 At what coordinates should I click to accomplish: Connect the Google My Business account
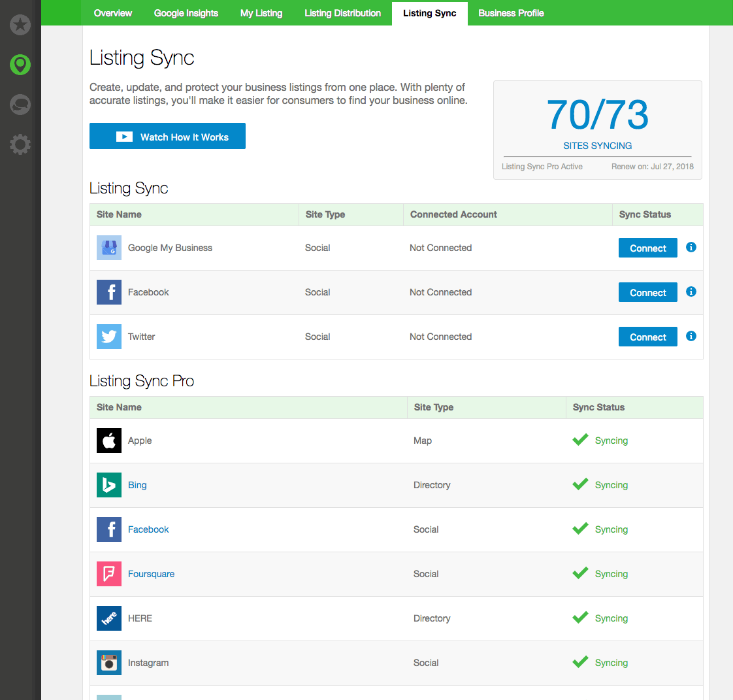tap(647, 248)
